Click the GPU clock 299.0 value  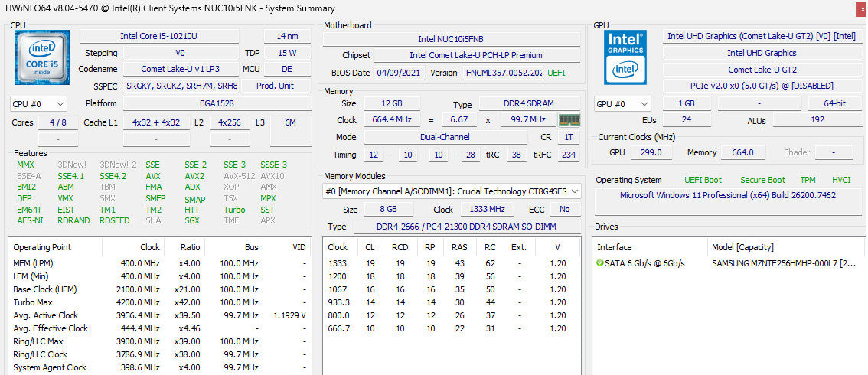pos(651,152)
